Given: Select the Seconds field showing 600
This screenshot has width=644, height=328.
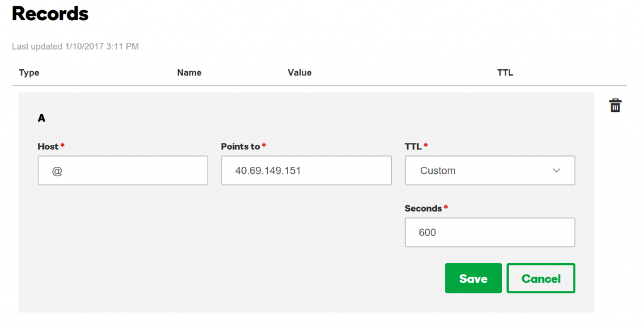Looking at the screenshot, I should tap(490, 233).
